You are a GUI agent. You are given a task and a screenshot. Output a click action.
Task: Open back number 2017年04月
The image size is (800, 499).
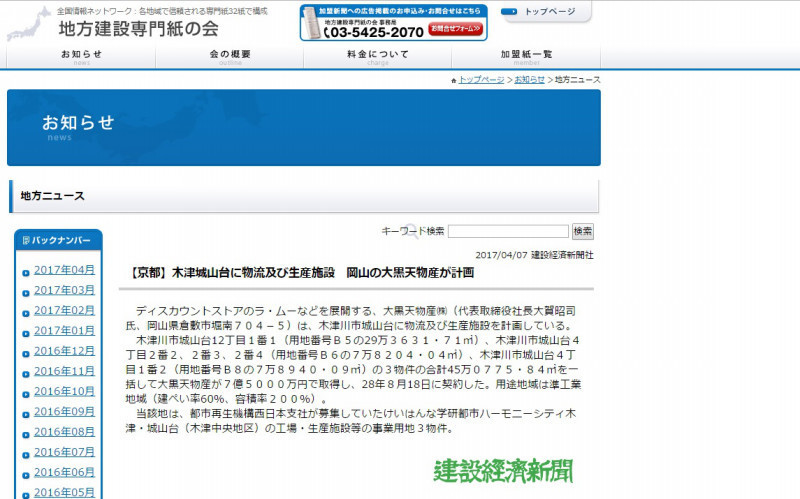64,270
